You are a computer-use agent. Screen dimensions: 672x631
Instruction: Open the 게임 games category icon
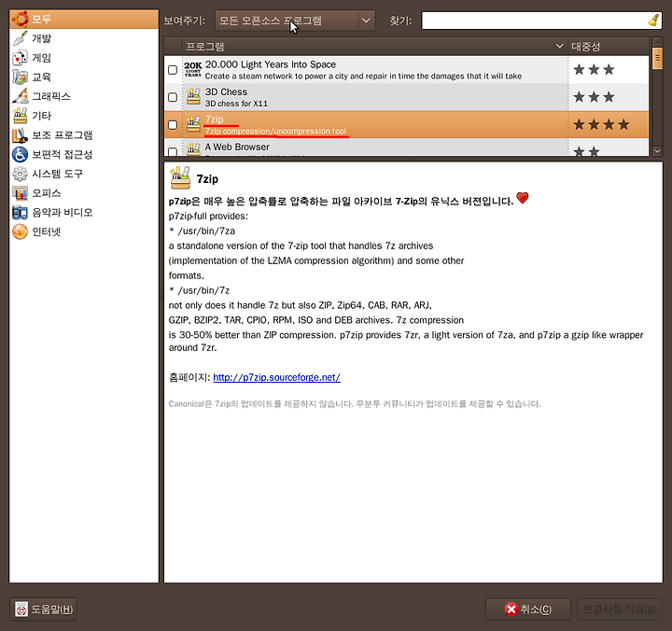coord(20,58)
